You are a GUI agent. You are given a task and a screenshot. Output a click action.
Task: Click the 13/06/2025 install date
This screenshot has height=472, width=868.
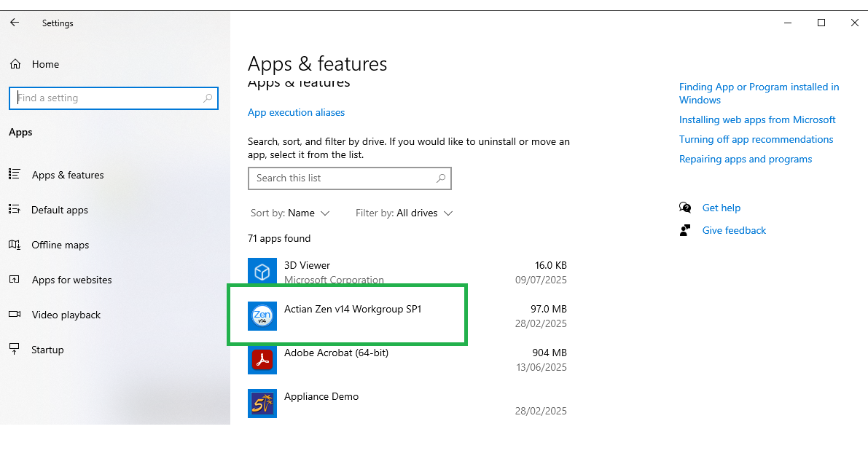[x=541, y=367]
